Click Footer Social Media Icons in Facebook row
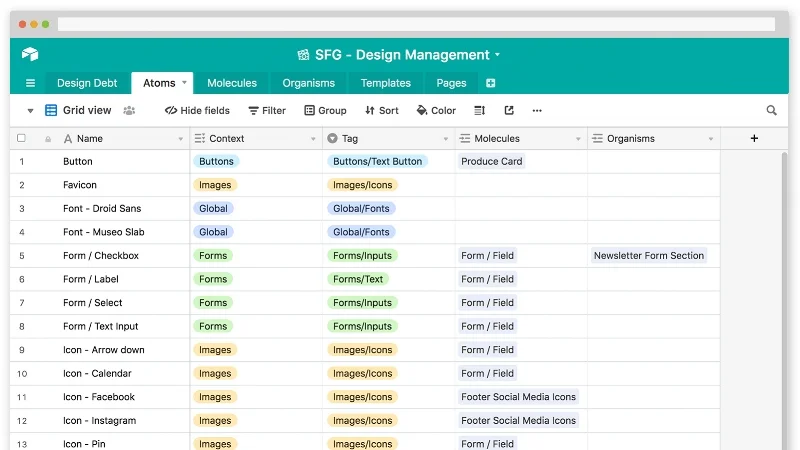Image resolution: width=800 pixels, height=450 pixels. point(518,397)
